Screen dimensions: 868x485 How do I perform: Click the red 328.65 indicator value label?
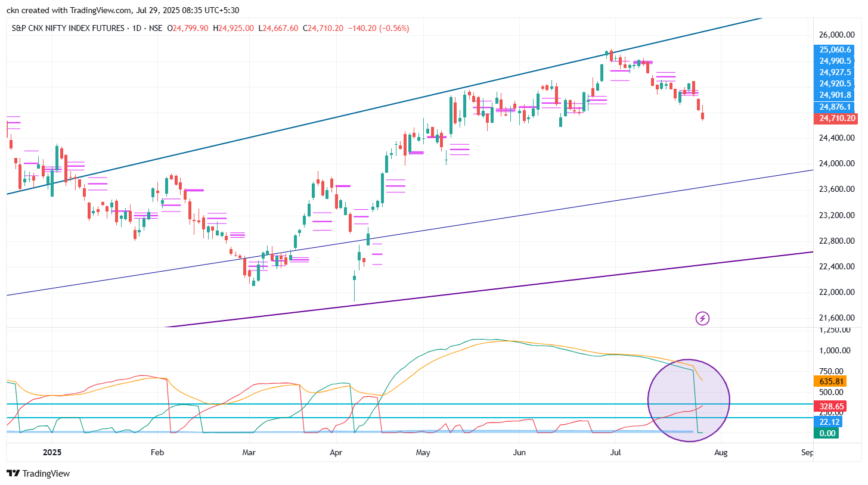830,406
